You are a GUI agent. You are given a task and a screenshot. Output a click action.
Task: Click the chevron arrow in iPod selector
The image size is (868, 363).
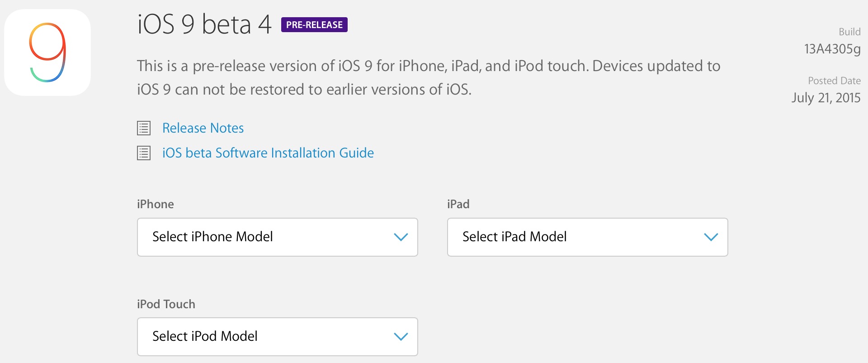coord(401,337)
